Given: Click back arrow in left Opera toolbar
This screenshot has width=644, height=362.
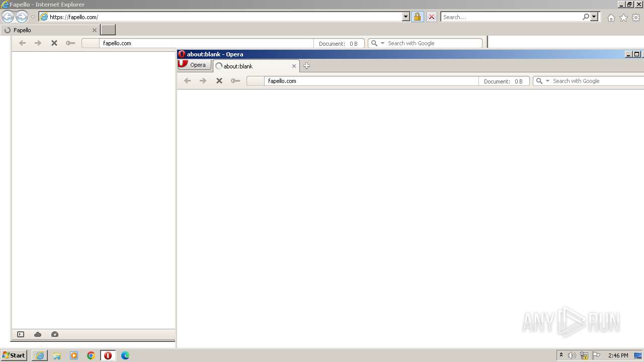Looking at the screenshot, I should (x=22, y=43).
